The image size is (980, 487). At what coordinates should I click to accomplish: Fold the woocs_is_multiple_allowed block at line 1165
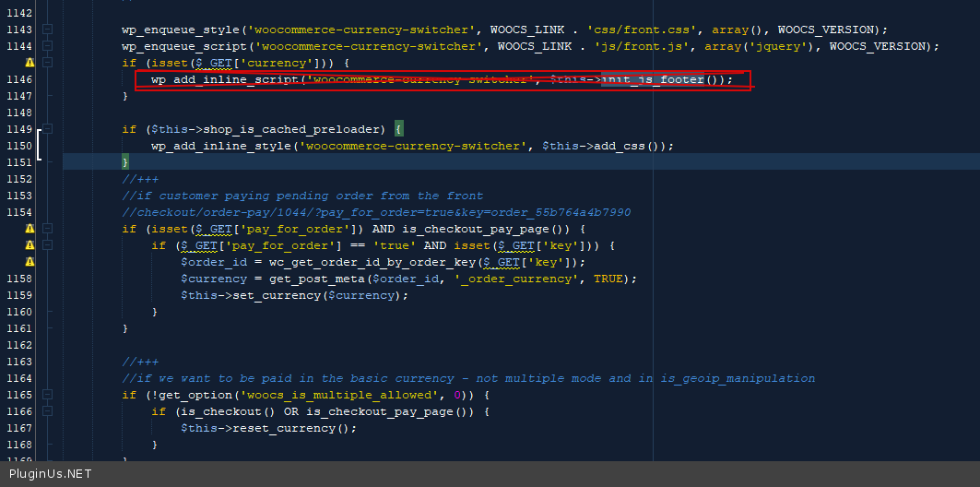[x=48, y=395]
